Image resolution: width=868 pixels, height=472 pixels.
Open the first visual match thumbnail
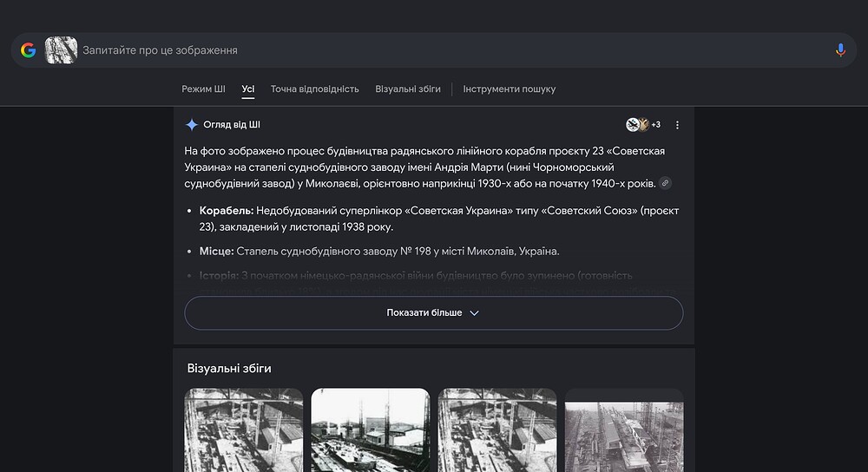point(244,430)
